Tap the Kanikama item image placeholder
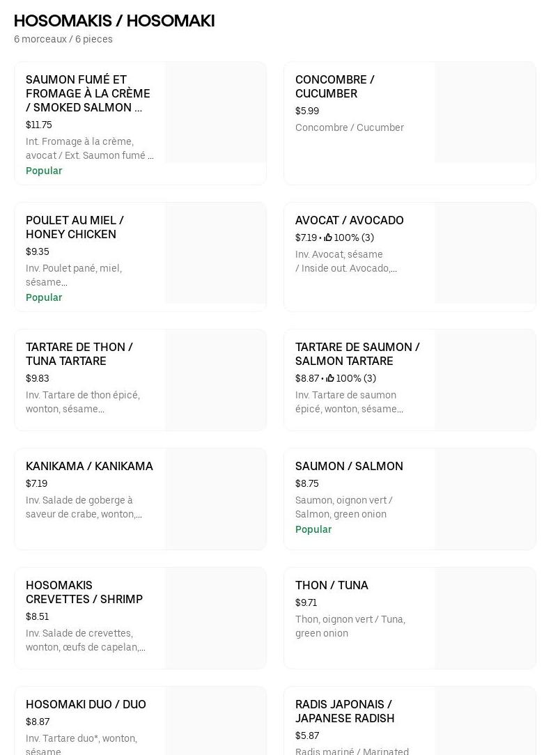560x755 pixels. point(215,499)
